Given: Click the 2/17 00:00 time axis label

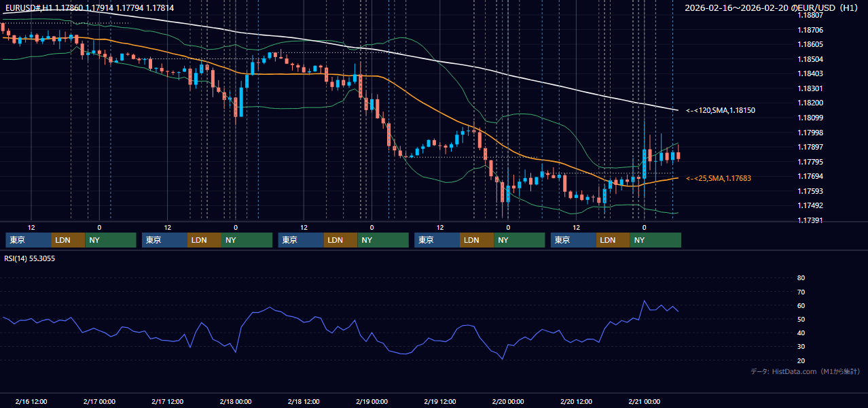Looking at the screenshot, I should pos(99,401).
